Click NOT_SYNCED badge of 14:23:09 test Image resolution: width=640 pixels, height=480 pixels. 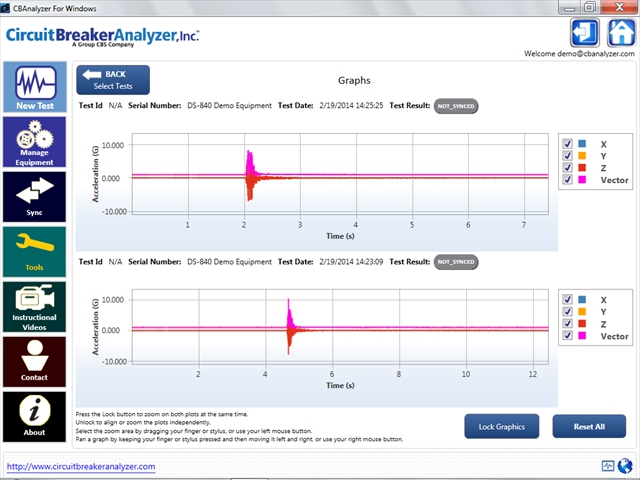pos(456,262)
